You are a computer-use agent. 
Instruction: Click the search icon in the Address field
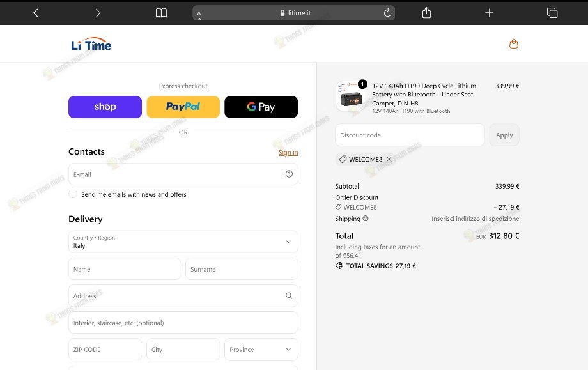[x=289, y=295]
